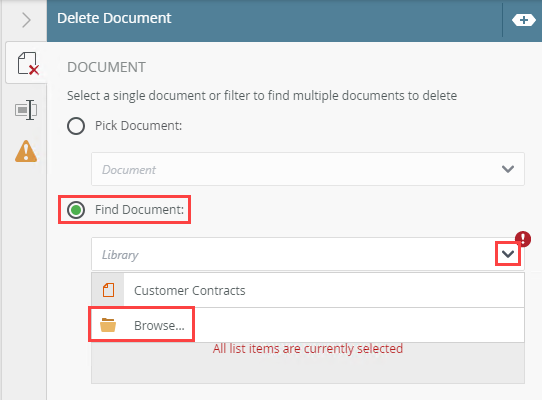Expand the Document dropdown arrow
The height and width of the screenshot is (400, 542).
point(507,169)
